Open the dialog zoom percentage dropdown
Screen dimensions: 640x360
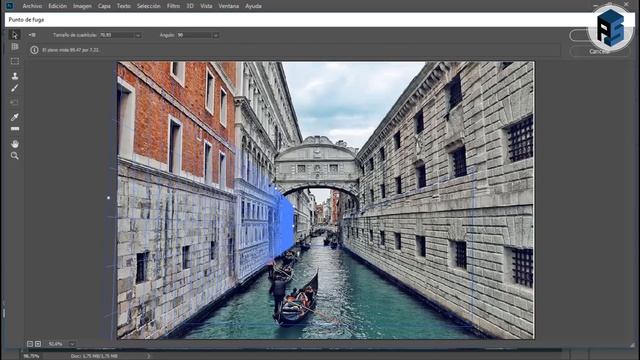(x=72, y=344)
